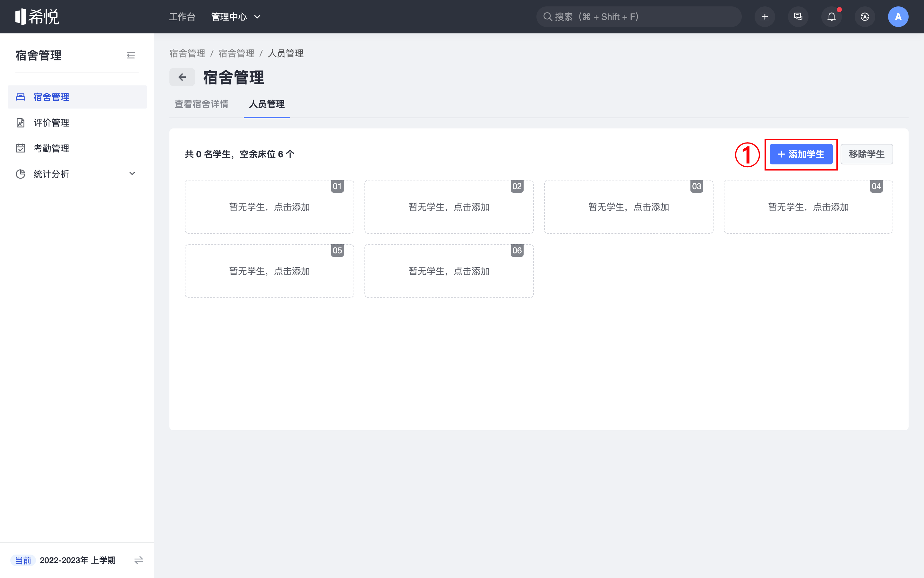Open the user avatar A
Image resolution: width=924 pixels, height=578 pixels.
point(898,16)
